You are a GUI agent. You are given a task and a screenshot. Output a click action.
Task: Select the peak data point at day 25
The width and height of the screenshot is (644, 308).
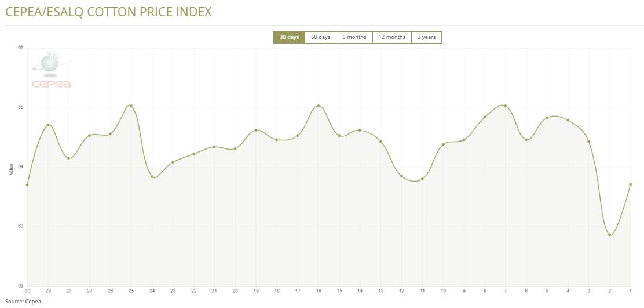click(x=131, y=106)
